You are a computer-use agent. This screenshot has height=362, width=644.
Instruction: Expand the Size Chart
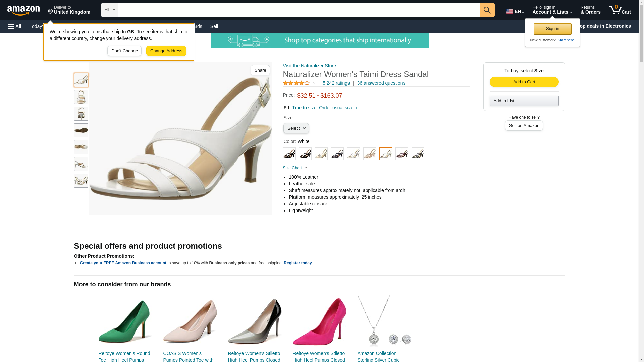click(295, 168)
